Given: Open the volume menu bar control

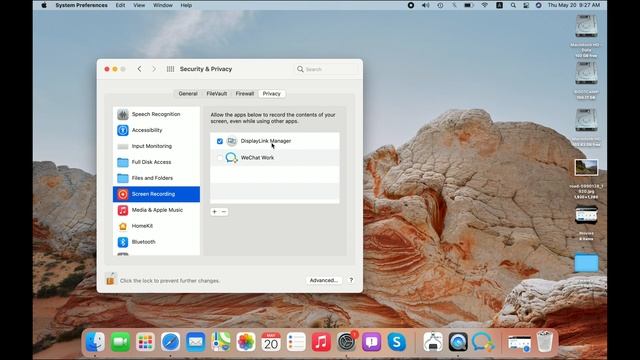Looking at the screenshot, I should (426, 5).
